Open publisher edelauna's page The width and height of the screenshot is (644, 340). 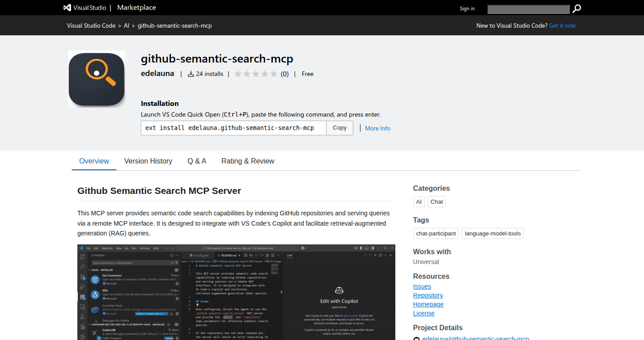point(157,74)
